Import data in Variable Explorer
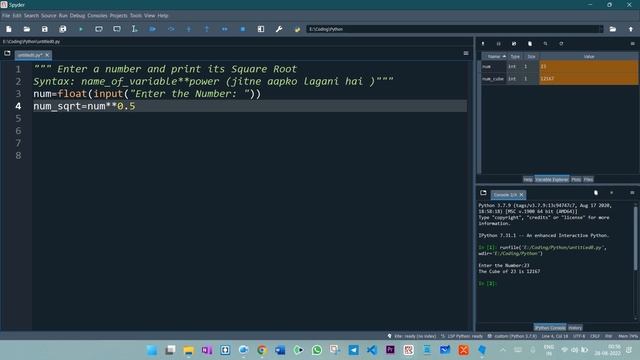This screenshot has height=360, width=640. click(483, 44)
